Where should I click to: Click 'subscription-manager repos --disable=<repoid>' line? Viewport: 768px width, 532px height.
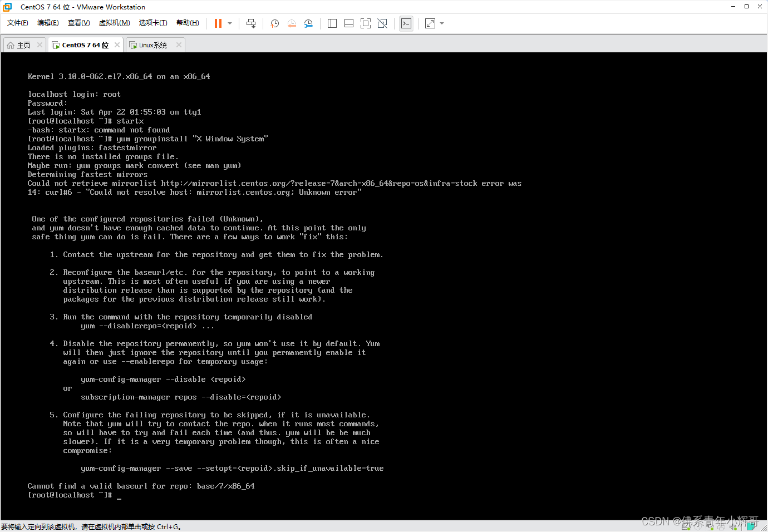pyautogui.click(x=181, y=397)
